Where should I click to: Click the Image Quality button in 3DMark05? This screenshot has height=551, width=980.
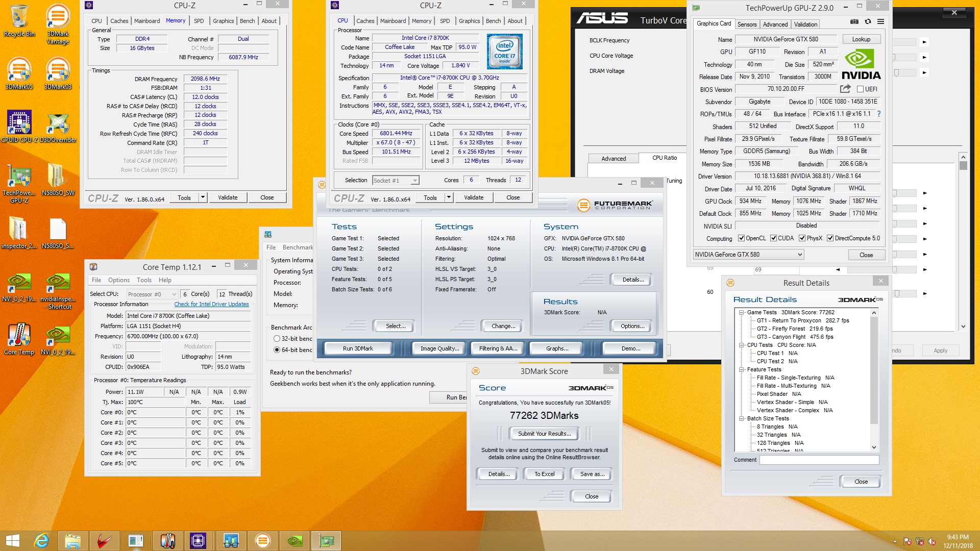pyautogui.click(x=439, y=348)
